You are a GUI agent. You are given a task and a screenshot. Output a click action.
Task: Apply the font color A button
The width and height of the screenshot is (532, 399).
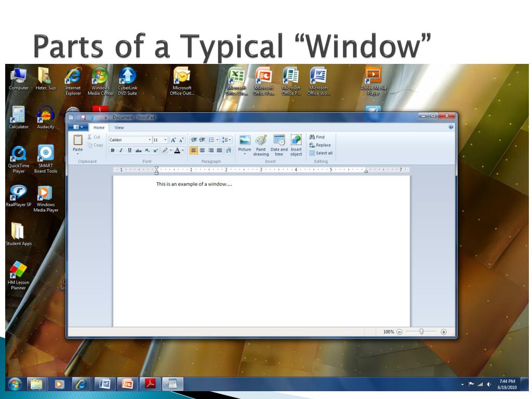coord(177,150)
